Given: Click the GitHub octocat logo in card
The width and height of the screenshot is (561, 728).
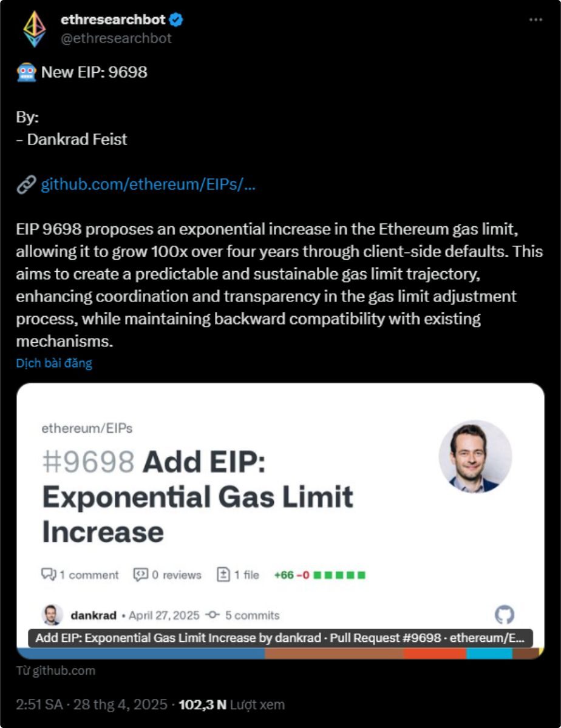Looking at the screenshot, I should (505, 615).
